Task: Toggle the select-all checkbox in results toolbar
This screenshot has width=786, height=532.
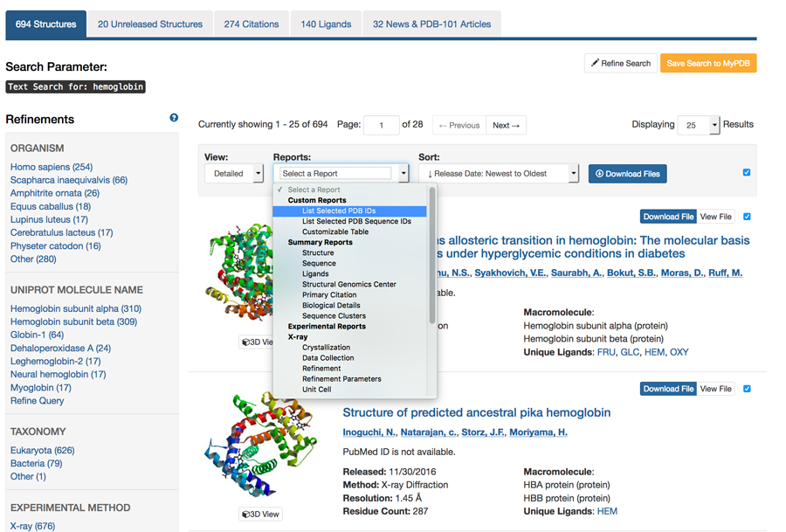Action: point(747,172)
